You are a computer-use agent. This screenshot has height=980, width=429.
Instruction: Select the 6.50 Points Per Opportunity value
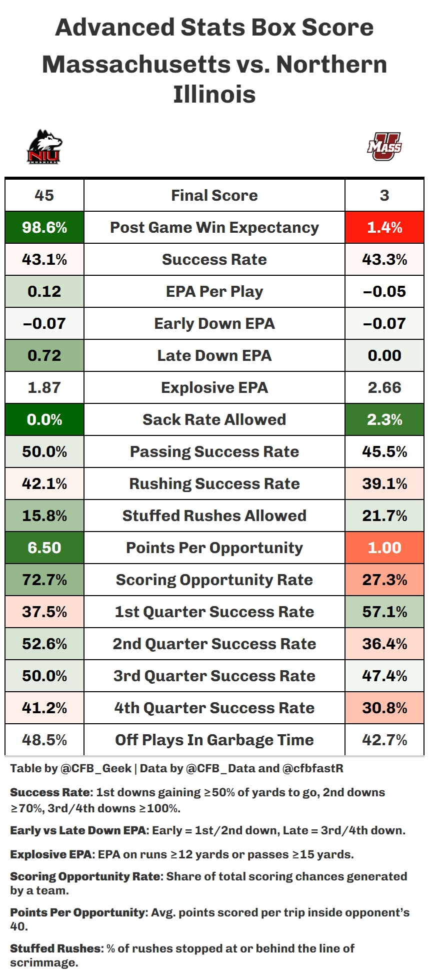tap(44, 548)
